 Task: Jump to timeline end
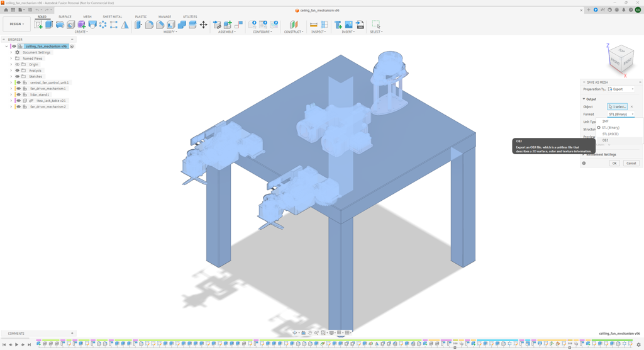(x=29, y=345)
